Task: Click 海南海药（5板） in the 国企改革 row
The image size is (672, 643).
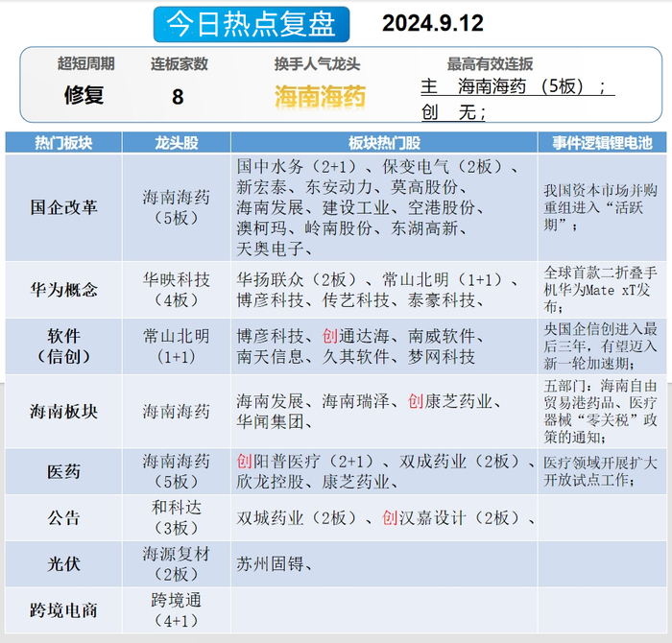Action: pos(176,207)
